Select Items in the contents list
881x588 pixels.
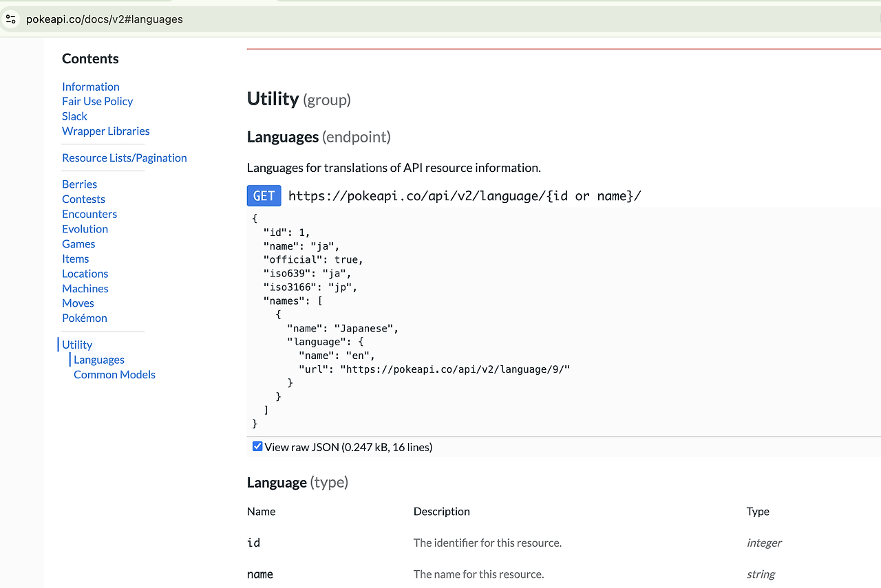[x=75, y=259]
